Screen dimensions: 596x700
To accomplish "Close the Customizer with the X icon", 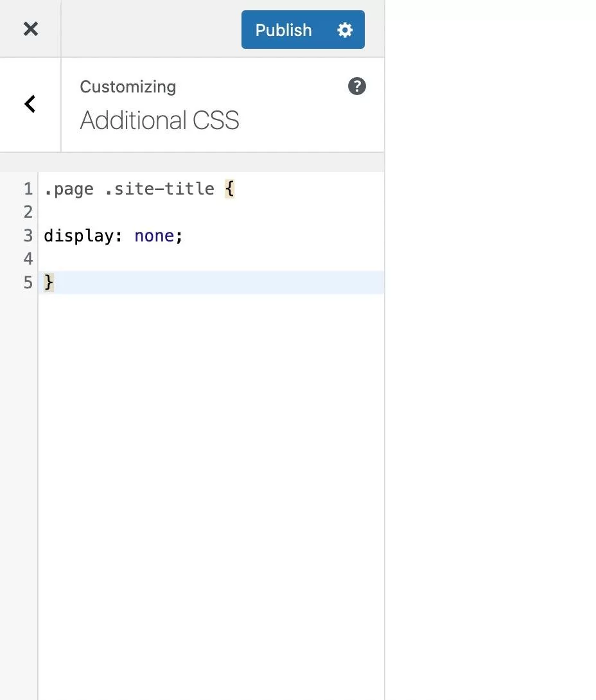I will tap(30, 29).
